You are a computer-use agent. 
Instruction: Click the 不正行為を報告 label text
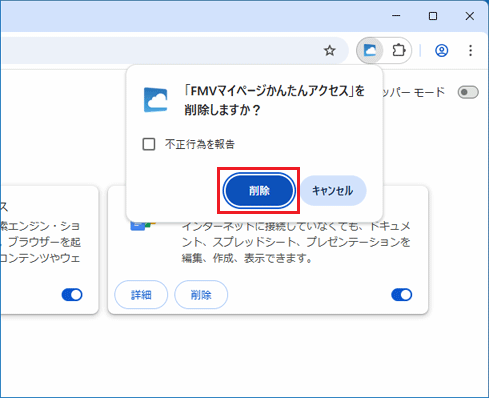click(200, 144)
